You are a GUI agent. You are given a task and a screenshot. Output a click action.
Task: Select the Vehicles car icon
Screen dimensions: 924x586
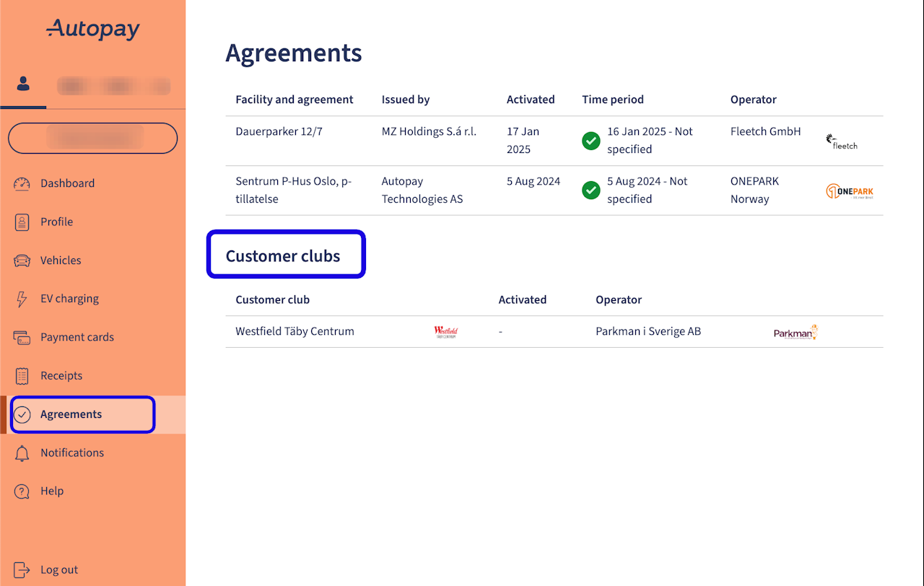[x=22, y=261]
